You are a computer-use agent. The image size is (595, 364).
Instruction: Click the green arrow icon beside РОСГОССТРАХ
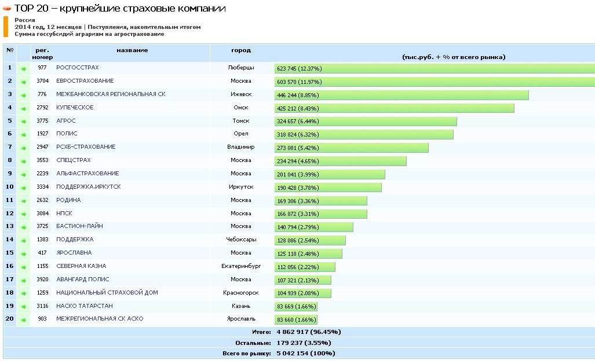tap(24, 68)
